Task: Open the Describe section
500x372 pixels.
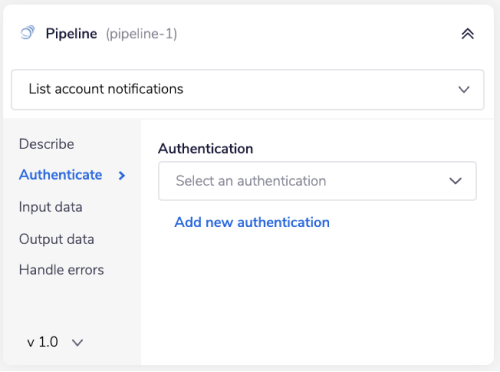Action: coord(47,144)
